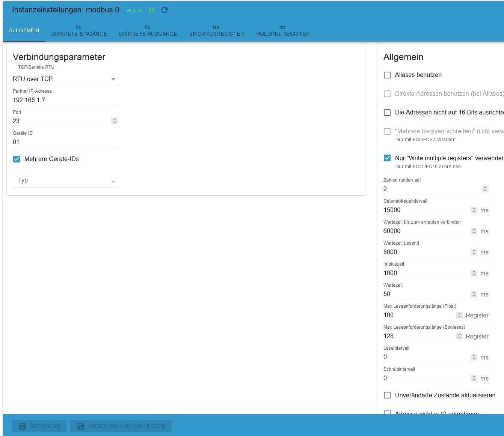Uncheck Mehrere Geräte-IDs checkbox
504x436 pixels.
(x=17, y=159)
